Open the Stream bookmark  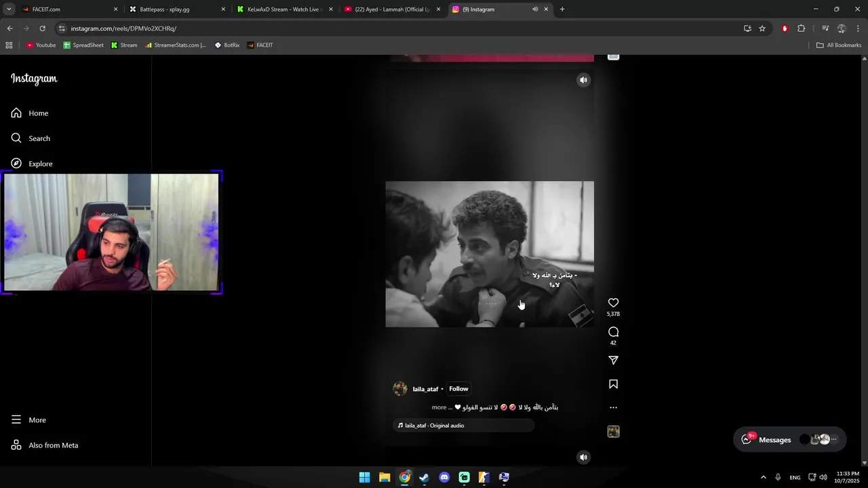pos(124,45)
